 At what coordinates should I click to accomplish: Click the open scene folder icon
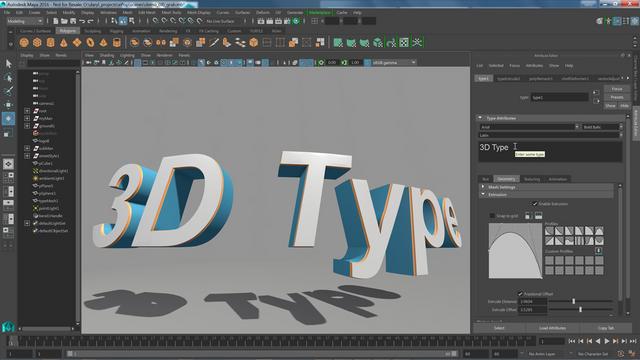tap(64, 21)
